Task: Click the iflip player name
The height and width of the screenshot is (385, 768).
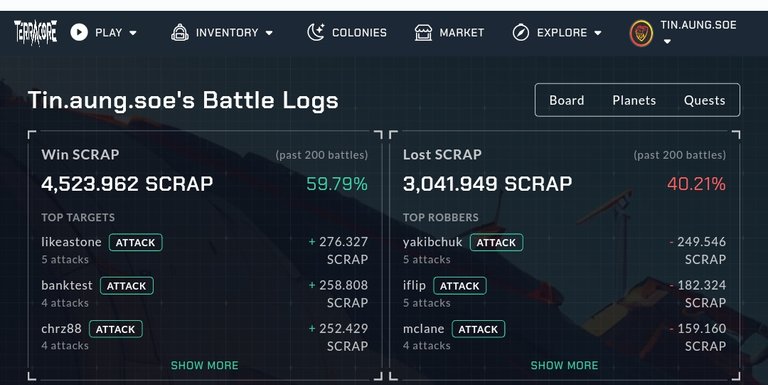Action: click(414, 285)
